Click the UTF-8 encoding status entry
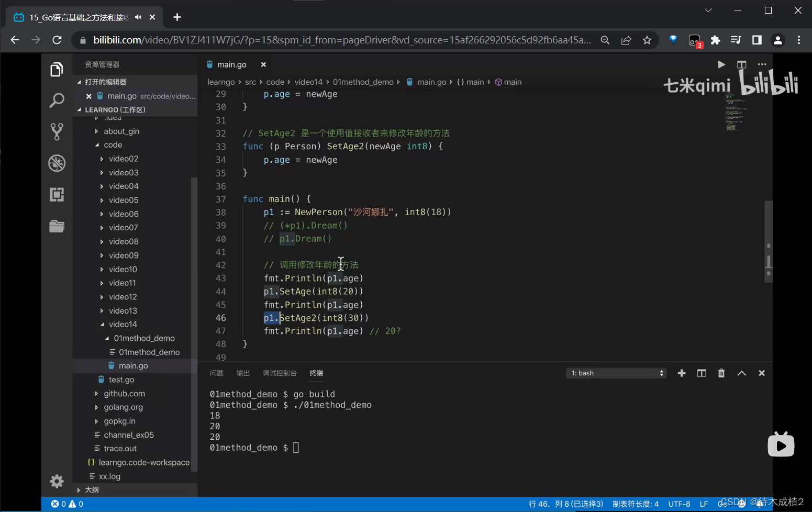Image resolution: width=812 pixels, height=512 pixels. point(679,504)
